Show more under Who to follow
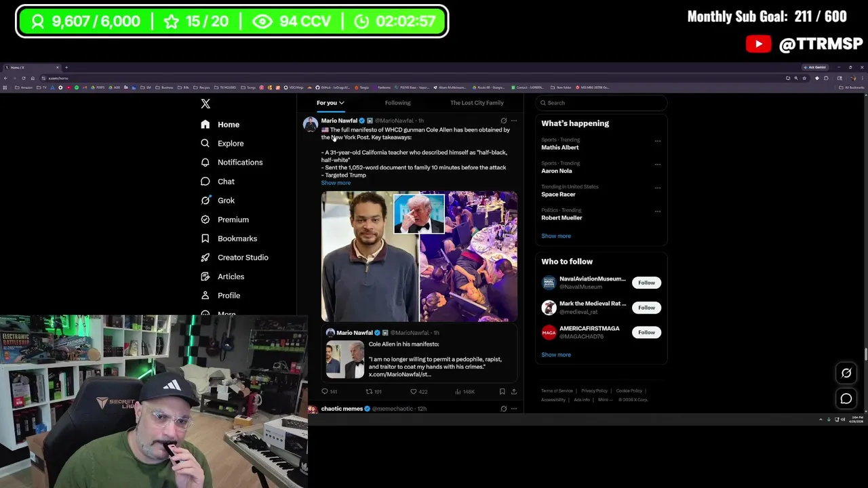The height and width of the screenshot is (488, 868). coord(556,354)
